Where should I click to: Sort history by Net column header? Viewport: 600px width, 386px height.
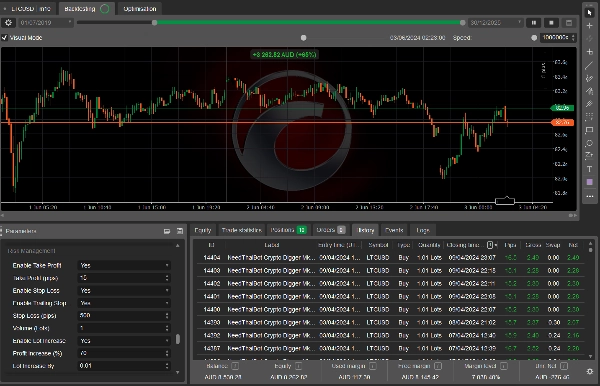pos(573,245)
